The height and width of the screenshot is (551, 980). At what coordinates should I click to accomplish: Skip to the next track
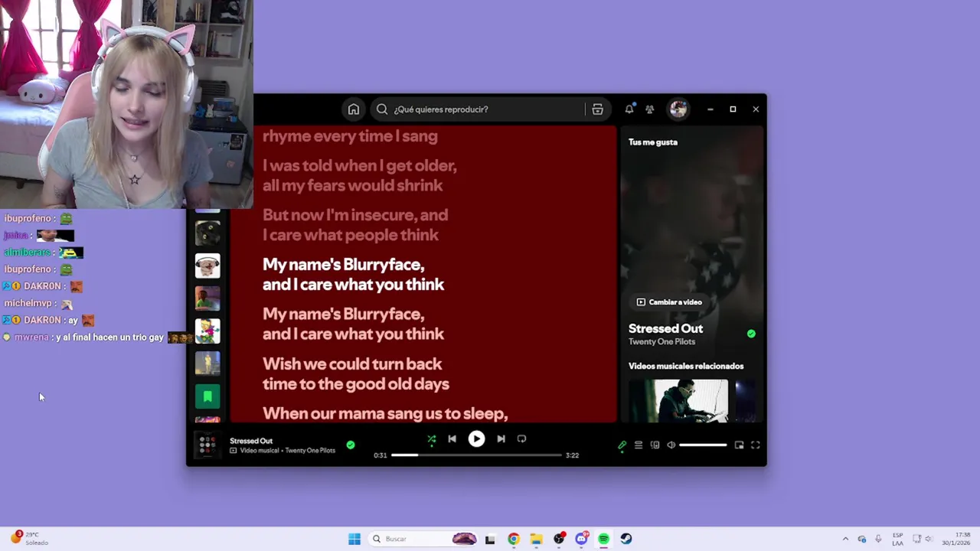click(501, 439)
